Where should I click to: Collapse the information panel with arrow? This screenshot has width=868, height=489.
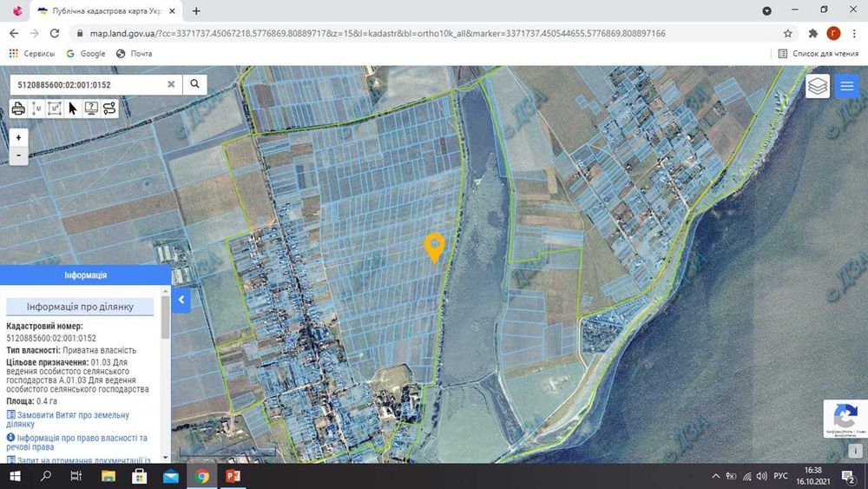[181, 300]
